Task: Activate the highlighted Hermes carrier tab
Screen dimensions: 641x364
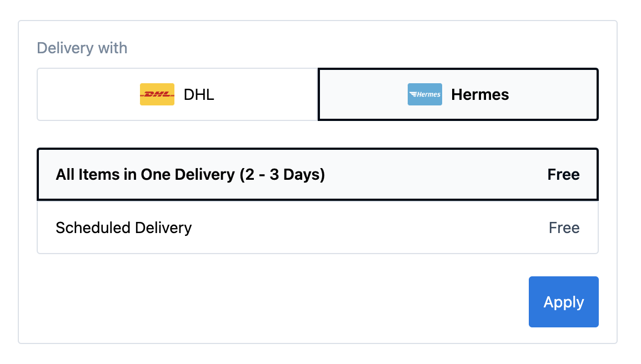Action: click(458, 94)
